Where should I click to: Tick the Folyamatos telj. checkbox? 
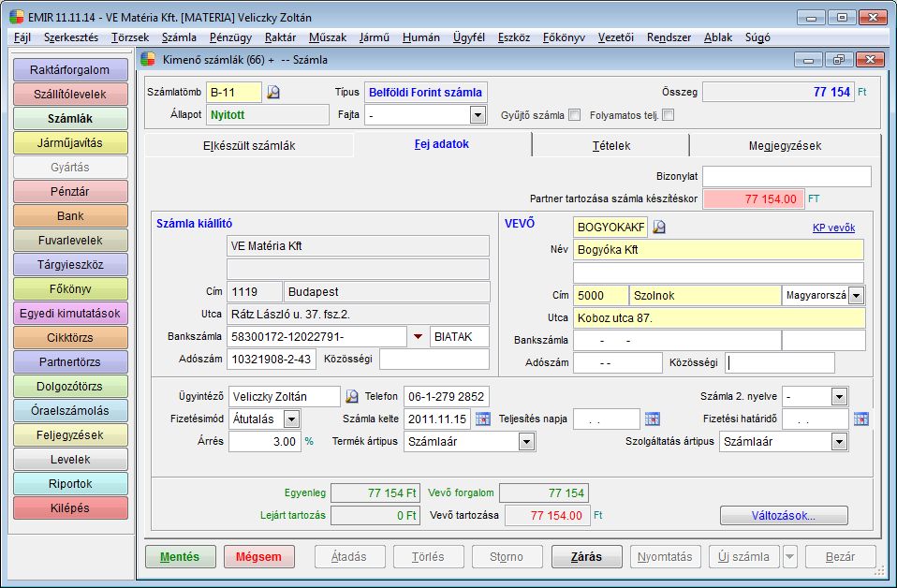point(668,115)
